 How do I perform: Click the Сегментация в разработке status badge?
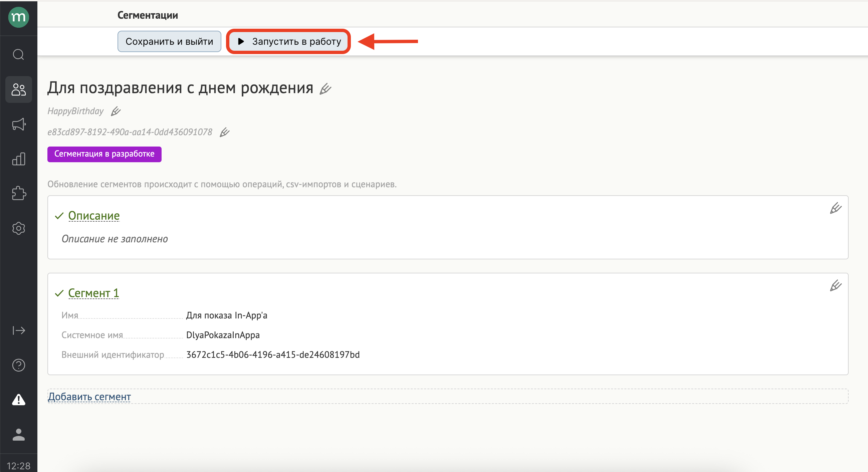pos(104,154)
